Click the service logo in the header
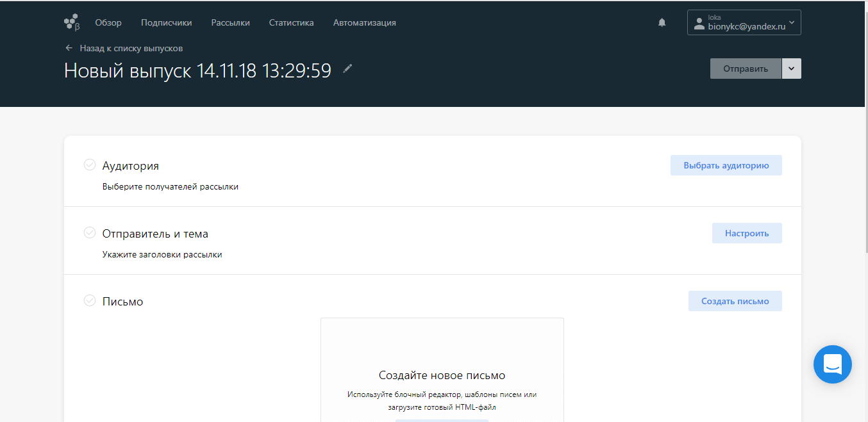 (x=72, y=22)
